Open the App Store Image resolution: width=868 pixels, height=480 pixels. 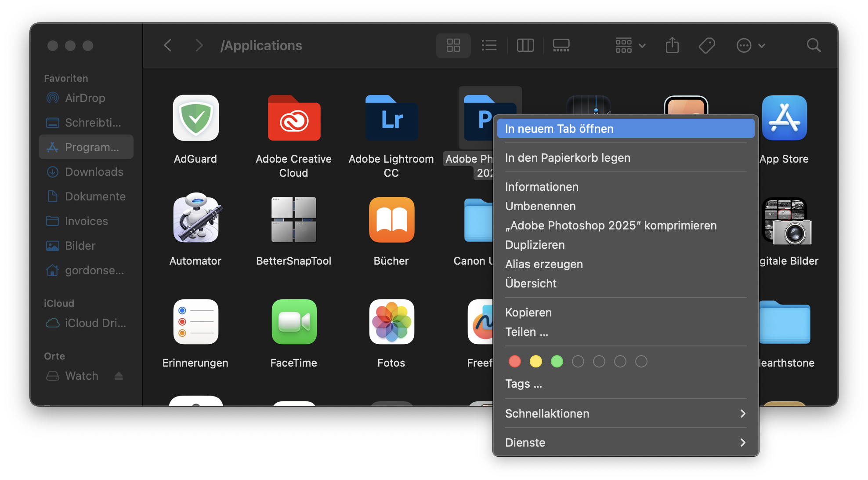click(x=785, y=118)
